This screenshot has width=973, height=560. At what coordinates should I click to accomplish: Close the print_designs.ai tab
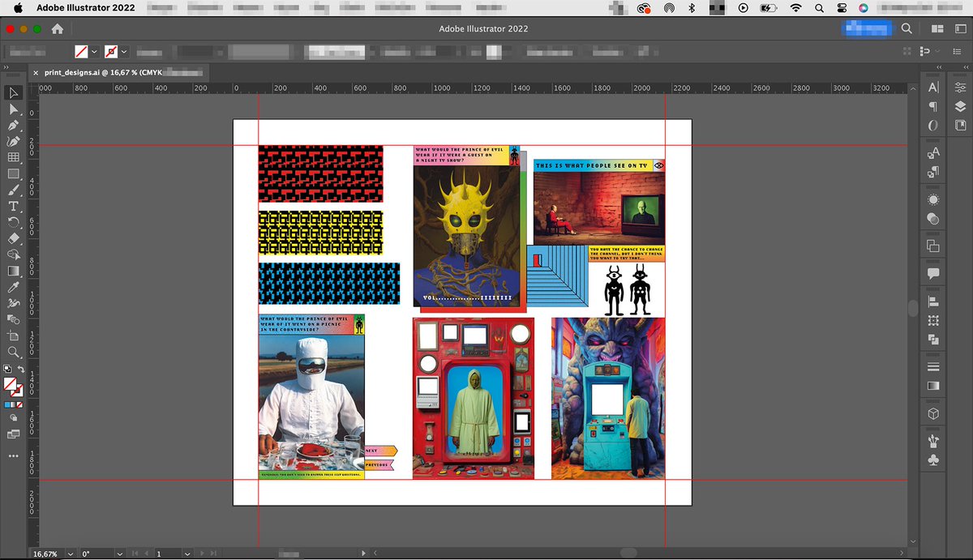36,72
